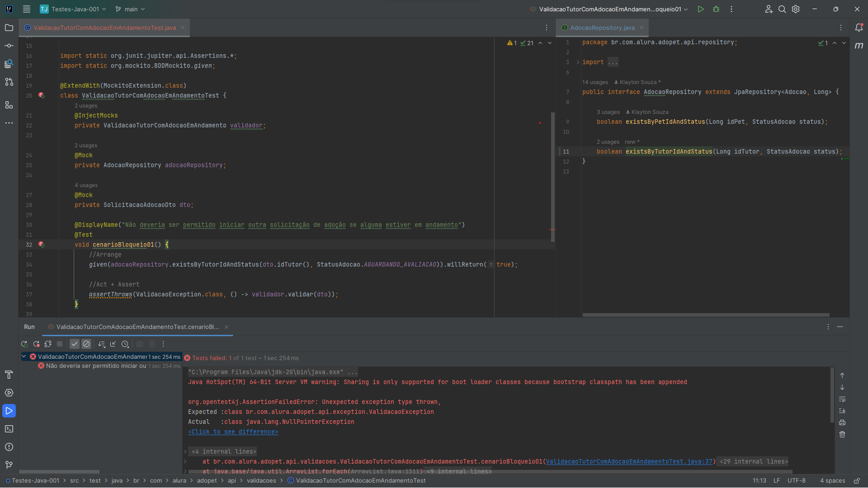Open the Git tool window

coord(9,465)
